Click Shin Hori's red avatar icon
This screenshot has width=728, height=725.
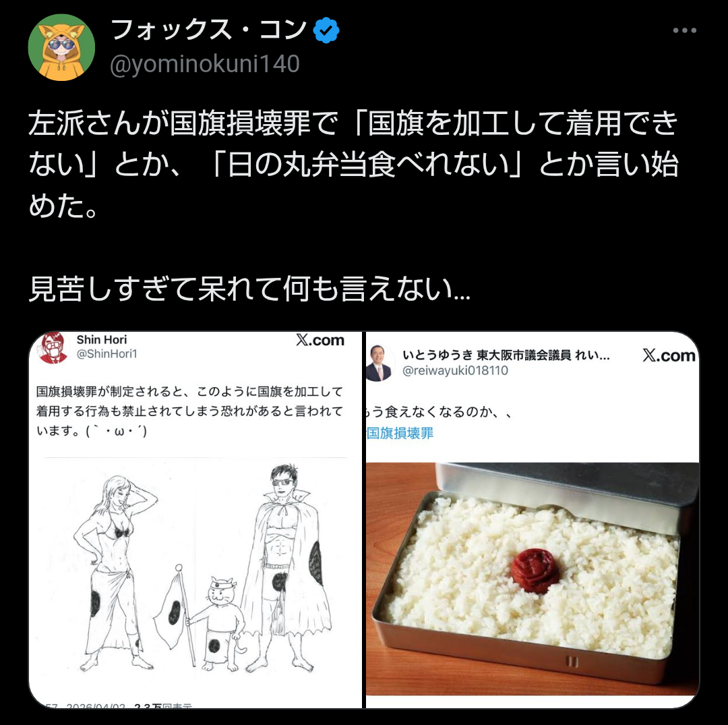(x=53, y=347)
